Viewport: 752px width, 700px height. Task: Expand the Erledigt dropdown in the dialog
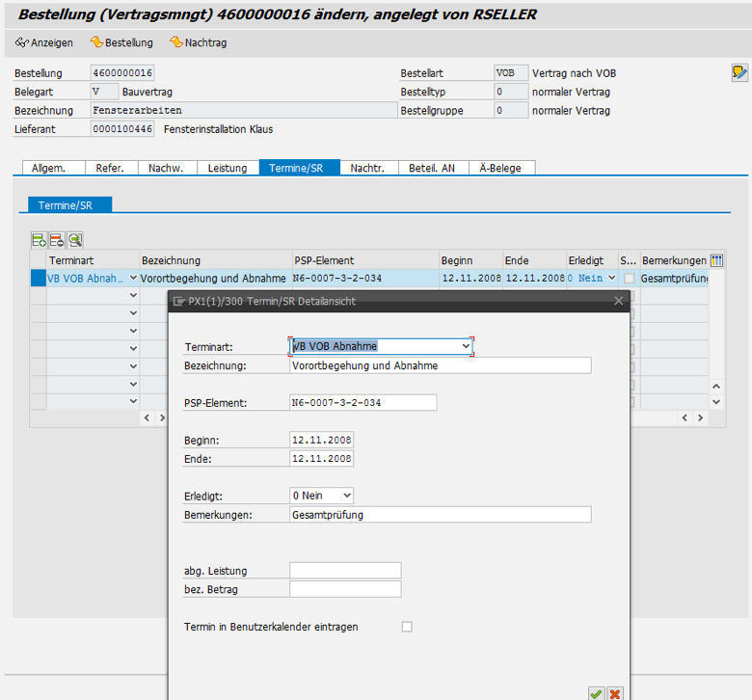[x=346, y=496]
